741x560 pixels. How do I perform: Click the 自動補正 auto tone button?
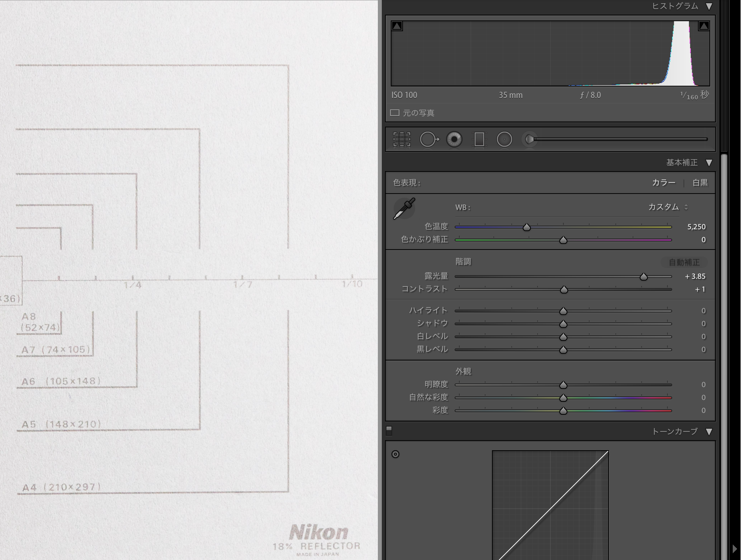(684, 262)
